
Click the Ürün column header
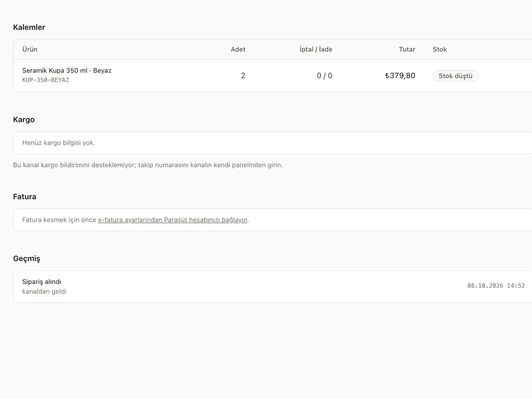click(30, 49)
